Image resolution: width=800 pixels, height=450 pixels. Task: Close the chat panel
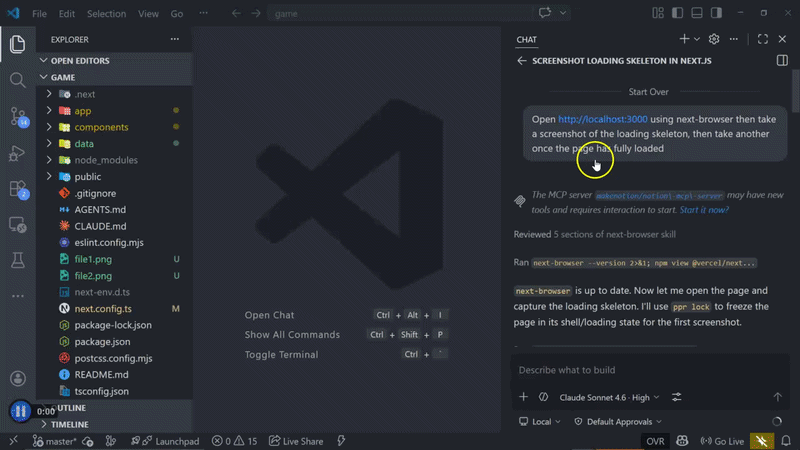[782, 39]
